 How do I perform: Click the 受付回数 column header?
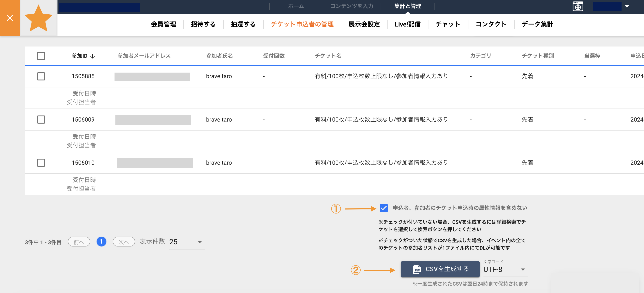(x=274, y=56)
